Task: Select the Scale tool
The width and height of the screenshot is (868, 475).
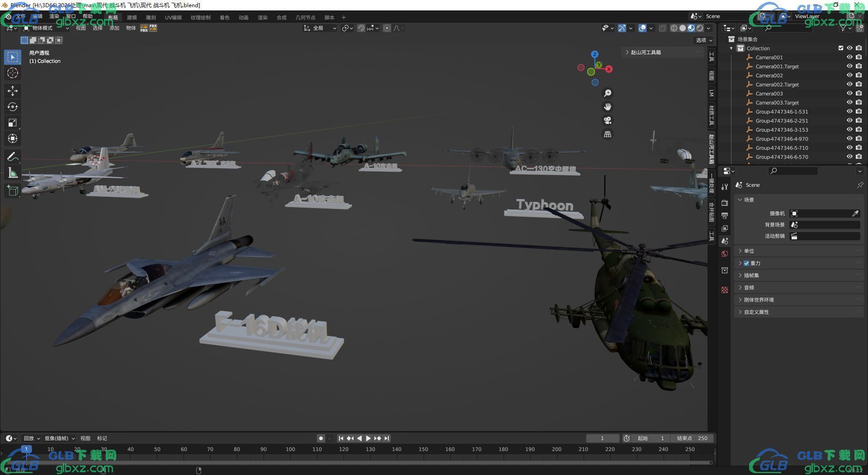Action: [13, 123]
